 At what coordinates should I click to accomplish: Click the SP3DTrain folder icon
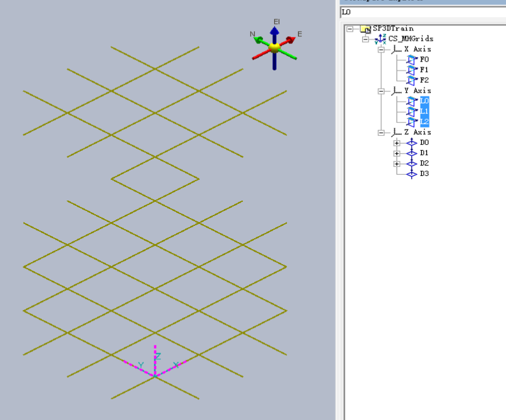(365, 29)
